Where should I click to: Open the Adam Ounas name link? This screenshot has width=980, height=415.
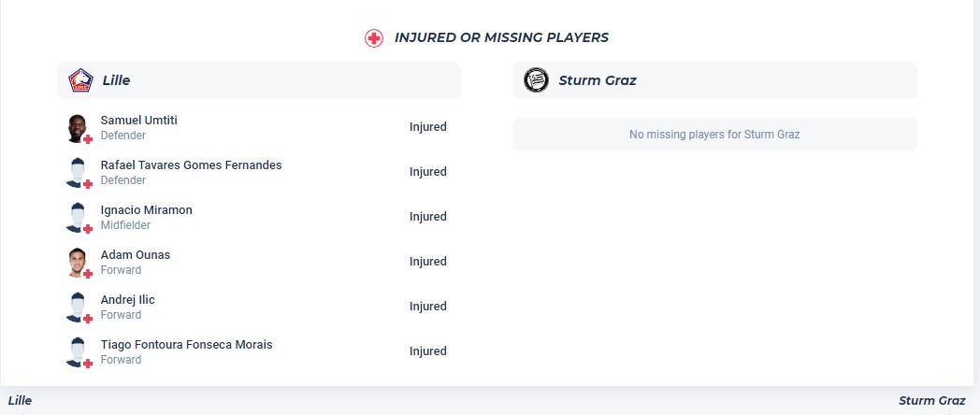coord(136,254)
